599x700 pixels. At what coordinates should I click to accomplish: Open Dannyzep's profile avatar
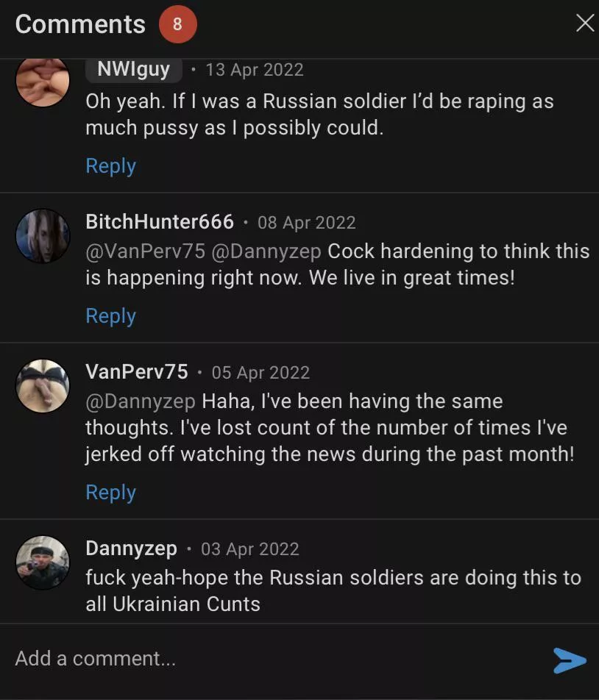43,562
